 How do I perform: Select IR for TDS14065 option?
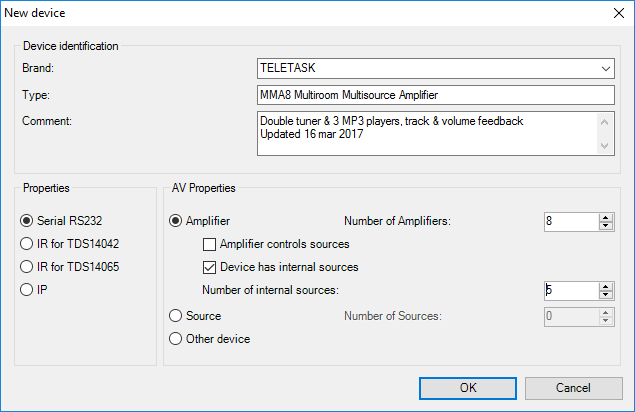(26, 267)
